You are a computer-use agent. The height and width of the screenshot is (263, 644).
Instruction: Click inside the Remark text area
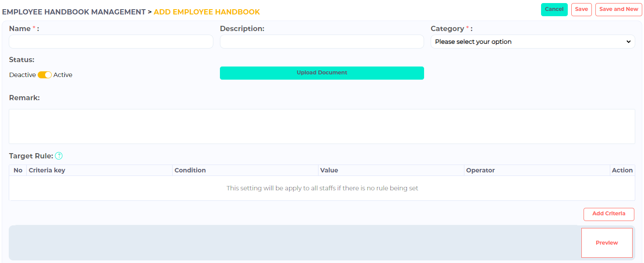322,126
